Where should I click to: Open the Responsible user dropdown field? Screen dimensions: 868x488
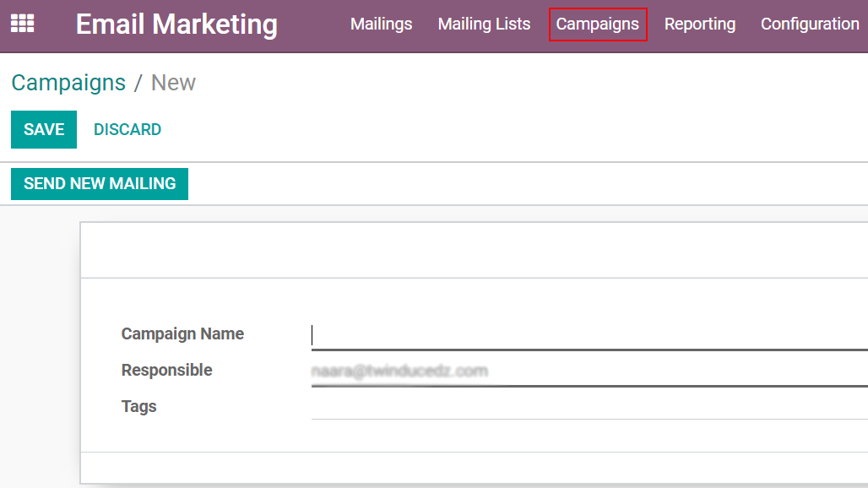tap(589, 371)
